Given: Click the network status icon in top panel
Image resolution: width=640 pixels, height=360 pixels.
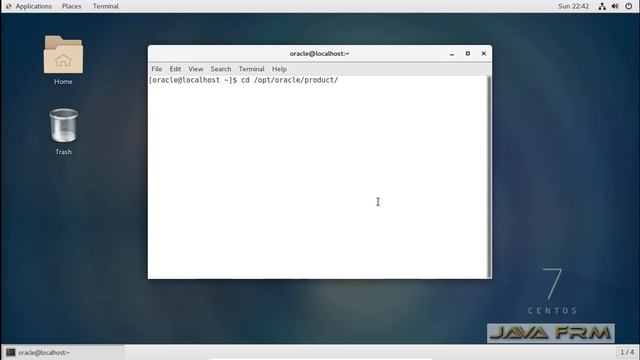Looking at the screenshot, I should point(602,6).
